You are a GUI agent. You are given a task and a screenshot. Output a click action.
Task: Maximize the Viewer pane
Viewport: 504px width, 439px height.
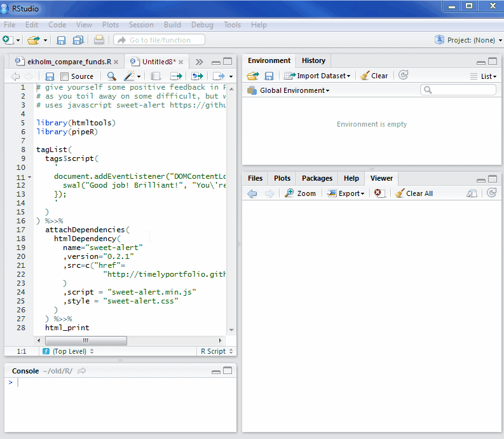[x=493, y=179]
